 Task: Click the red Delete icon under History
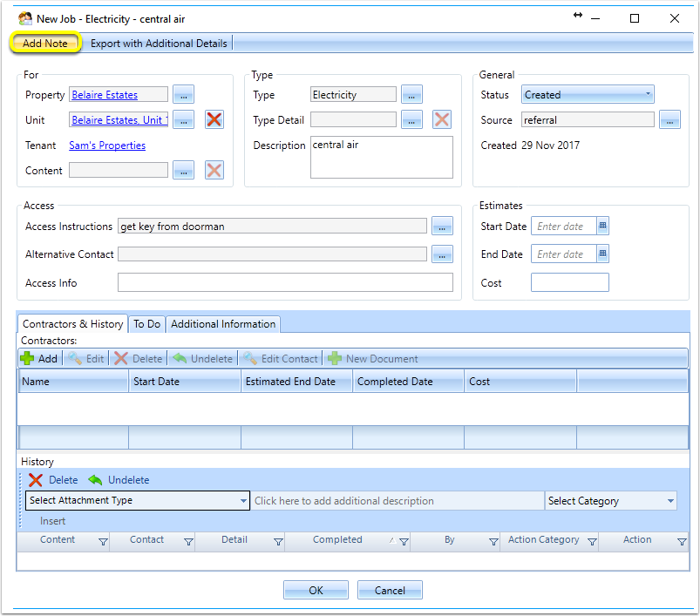35,480
